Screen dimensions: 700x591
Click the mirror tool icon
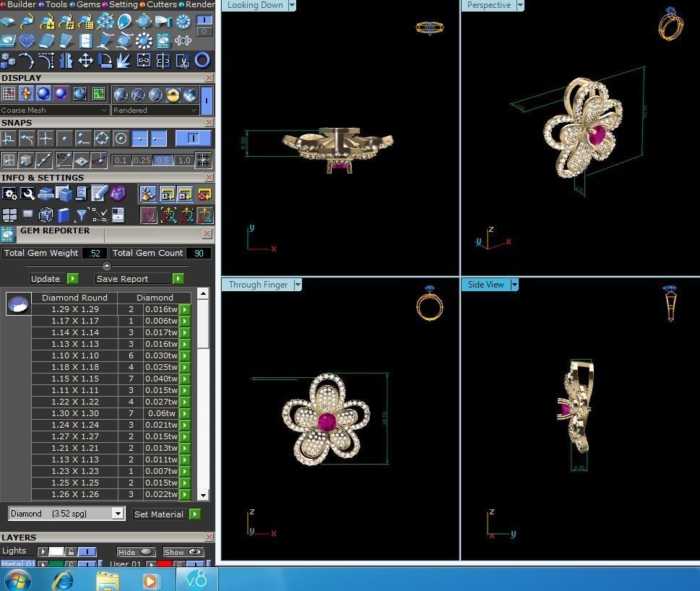(x=66, y=60)
